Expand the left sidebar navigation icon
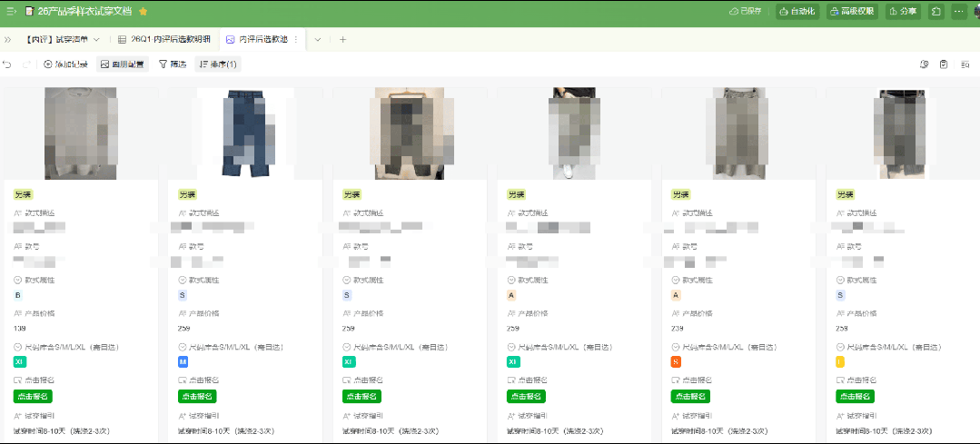980x444 pixels. 12,12
